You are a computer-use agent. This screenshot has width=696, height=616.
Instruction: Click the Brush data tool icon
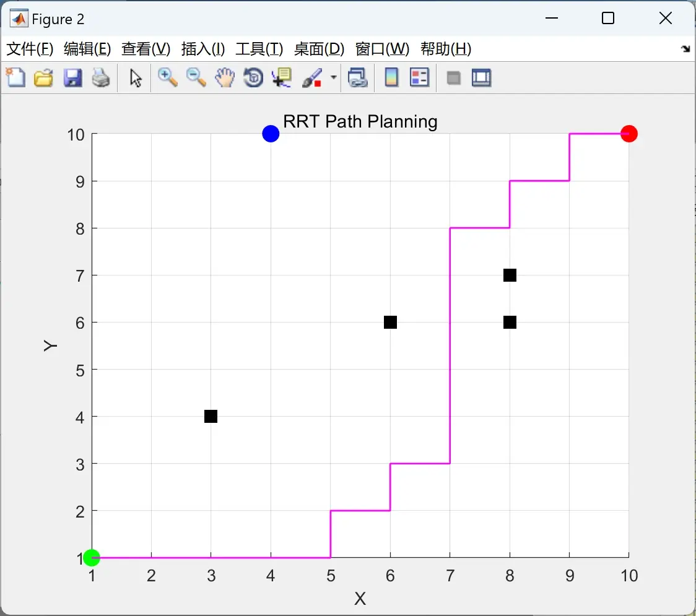[312, 77]
